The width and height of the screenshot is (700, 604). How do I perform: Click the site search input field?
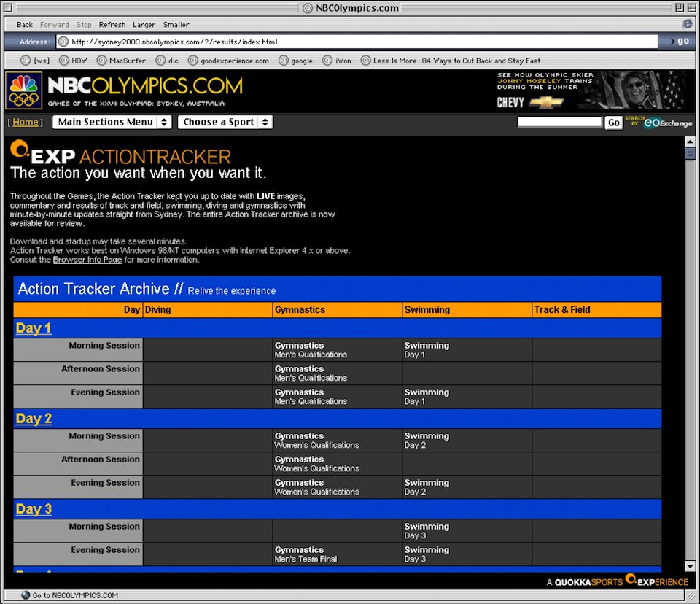(560, 122)
